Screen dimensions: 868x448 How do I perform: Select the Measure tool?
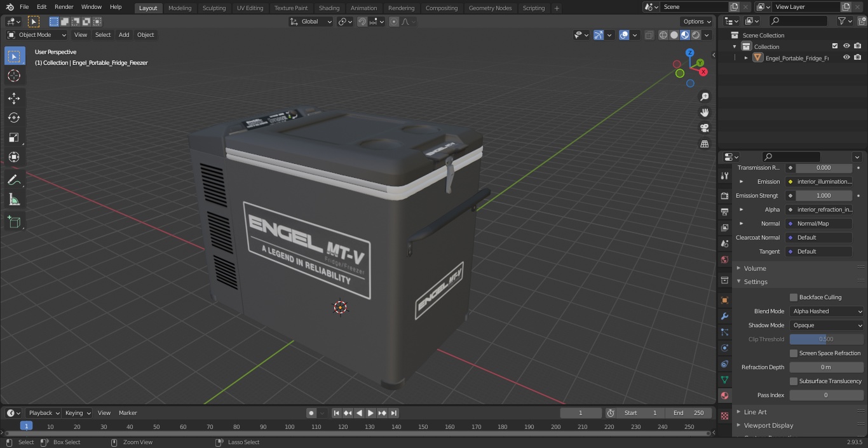point(14,200)
